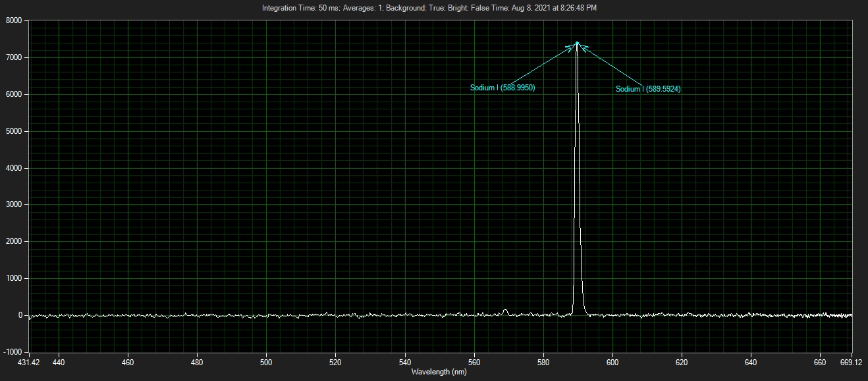Click the -1000 label on the intensity axis

point(13,352)
